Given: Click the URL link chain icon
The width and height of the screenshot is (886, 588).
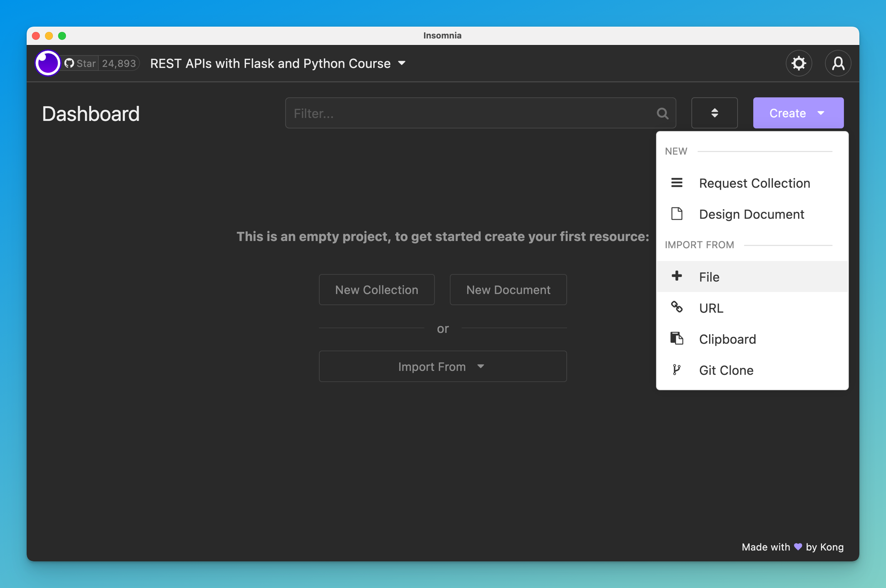Looking at the screenshot, I should tap(677, 307).
